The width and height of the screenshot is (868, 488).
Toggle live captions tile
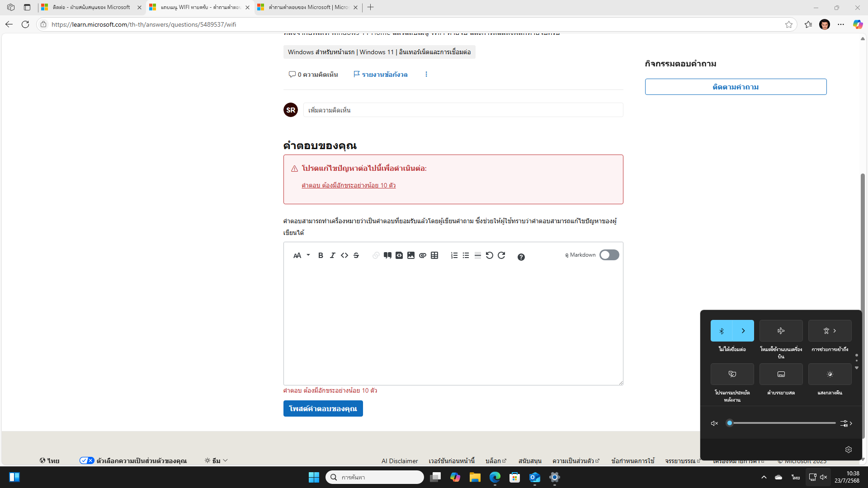click(781, 374)
